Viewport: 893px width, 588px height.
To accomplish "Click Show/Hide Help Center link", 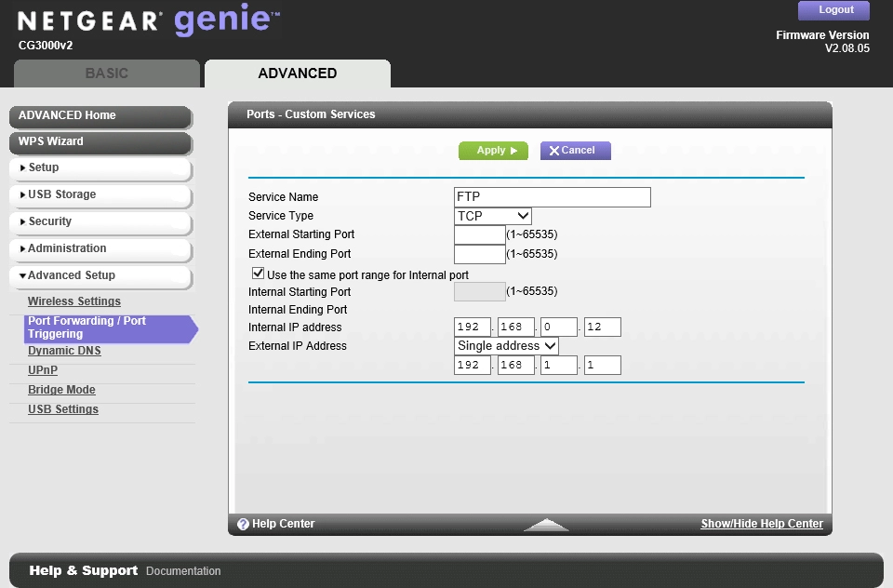I will point(762,524).
